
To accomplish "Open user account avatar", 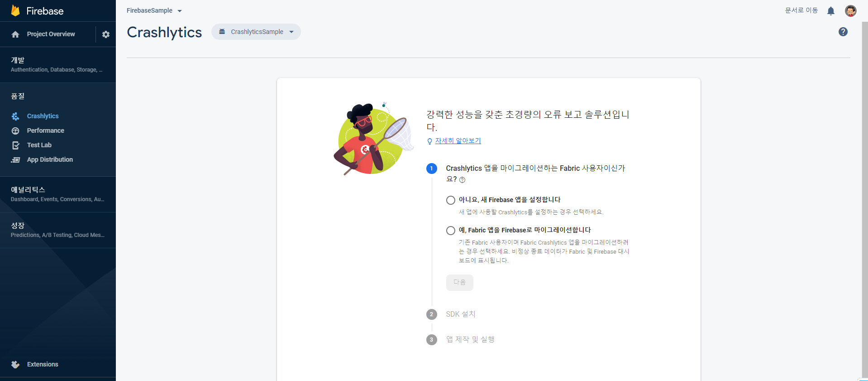I will click(x=851, y=11).
